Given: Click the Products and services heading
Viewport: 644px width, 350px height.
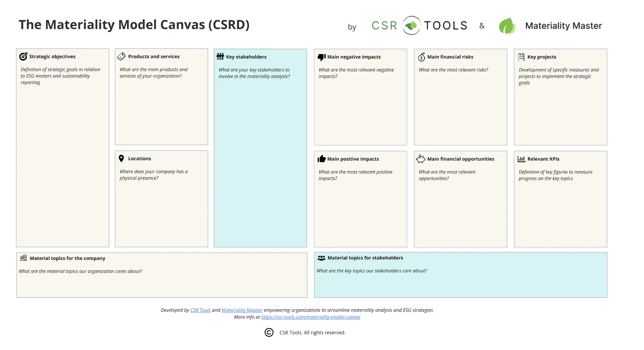Looking at the screenshot, I should tap(154, 56).
